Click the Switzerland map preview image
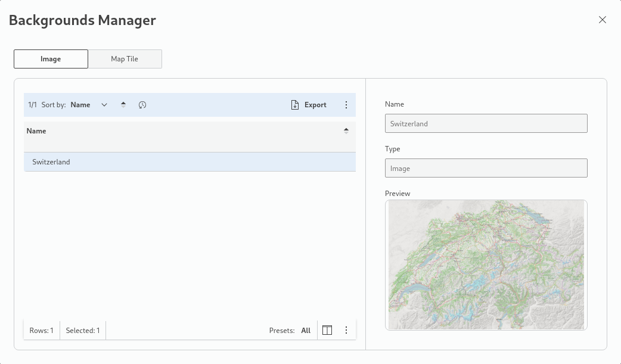This screenshot has height=364, width=621. (486, 265)
